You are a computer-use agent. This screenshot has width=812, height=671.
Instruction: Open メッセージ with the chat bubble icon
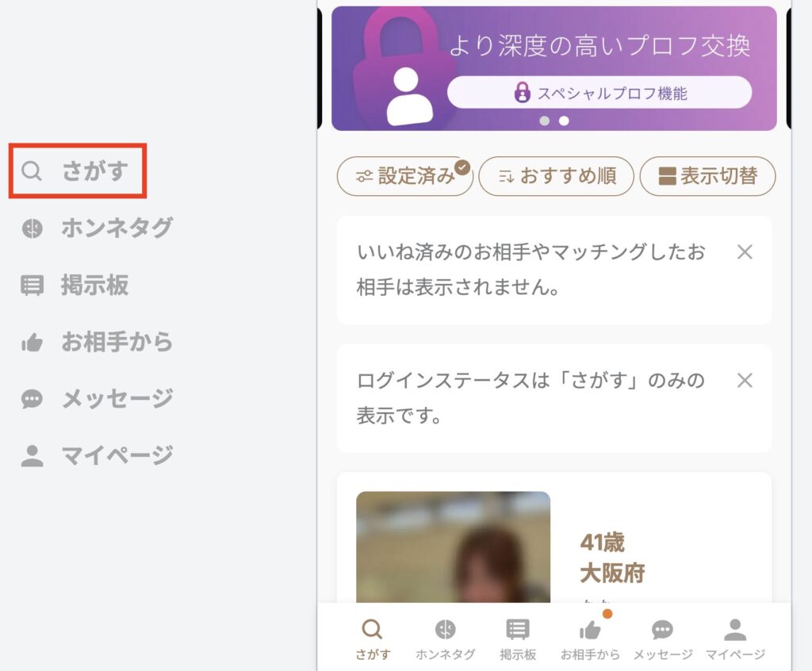point(663,638)
